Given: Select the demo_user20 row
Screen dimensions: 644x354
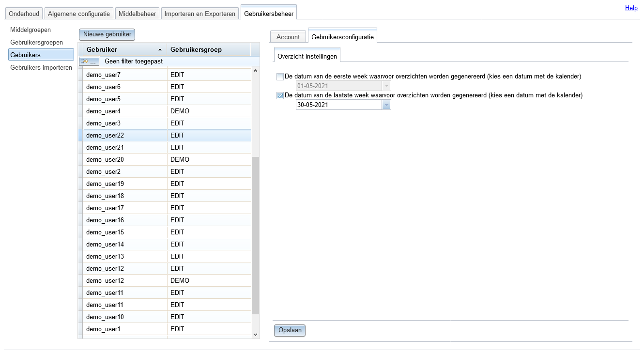Looking at the screenshot, I should 165,159.
